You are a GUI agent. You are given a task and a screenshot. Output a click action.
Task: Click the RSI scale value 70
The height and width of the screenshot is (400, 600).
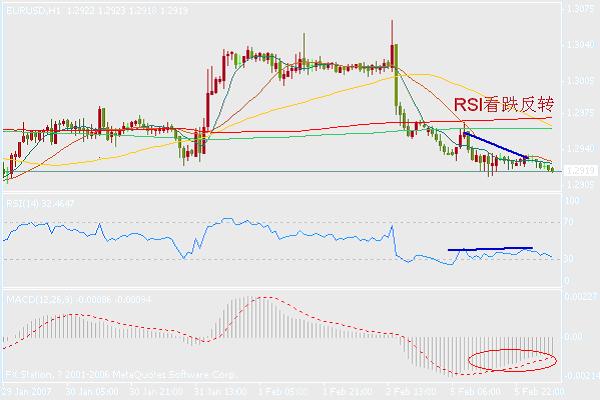(569, 222)
